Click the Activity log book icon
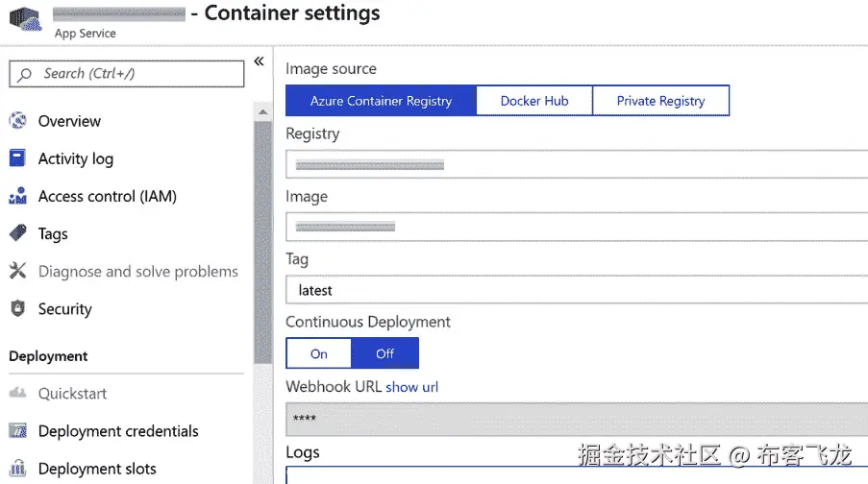 point(17,158)
